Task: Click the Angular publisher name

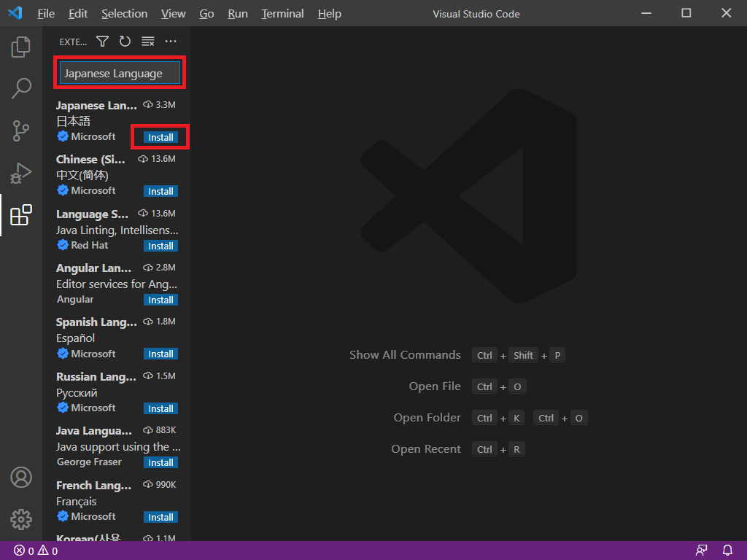Action: (75, 299)
